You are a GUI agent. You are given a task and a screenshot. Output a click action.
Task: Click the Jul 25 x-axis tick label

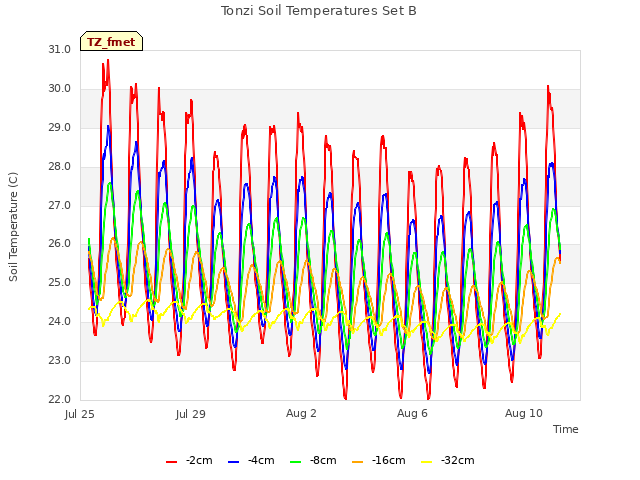pos(80,414)
